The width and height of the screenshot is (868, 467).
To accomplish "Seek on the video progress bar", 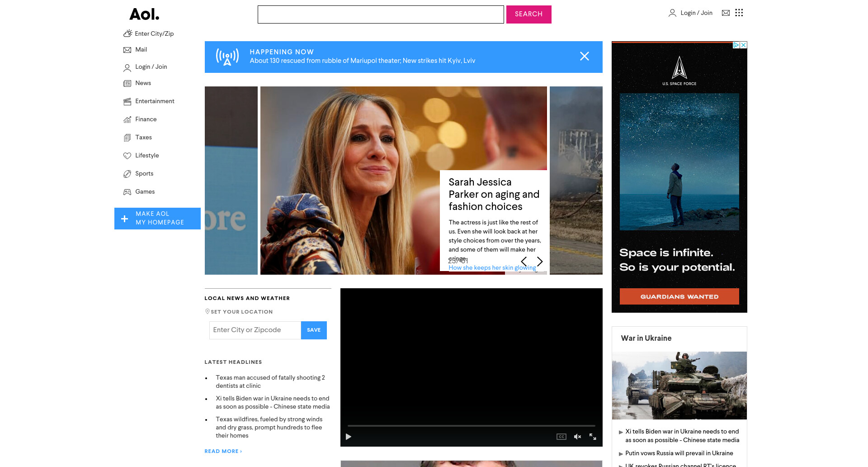I will pyautogui.click(x=471, y=426).
